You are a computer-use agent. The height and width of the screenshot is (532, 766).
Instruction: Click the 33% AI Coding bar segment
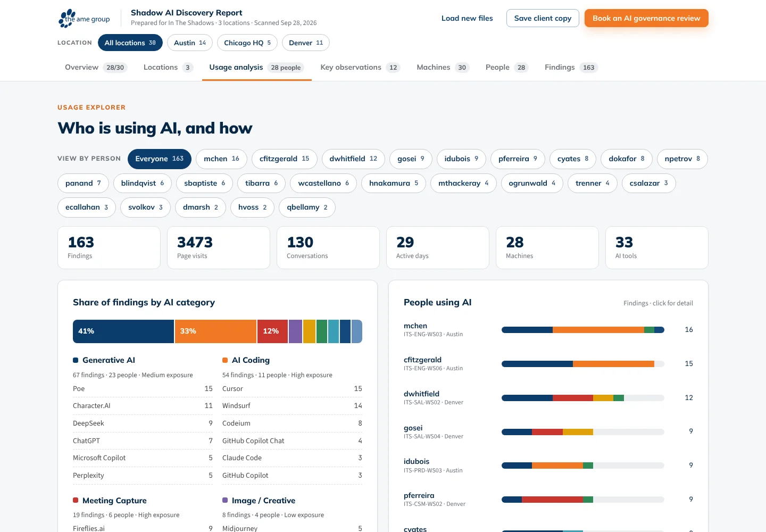[x=216, y=331]
